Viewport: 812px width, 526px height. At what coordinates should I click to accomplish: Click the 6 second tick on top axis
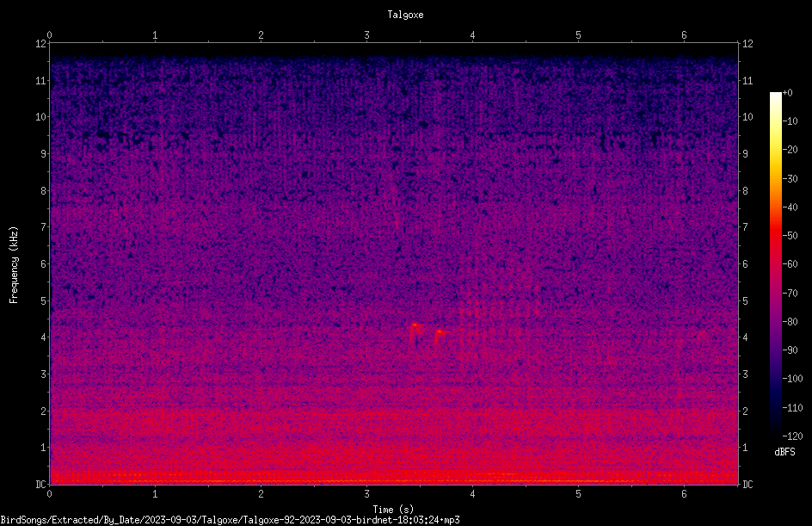(x=684, y=35)
